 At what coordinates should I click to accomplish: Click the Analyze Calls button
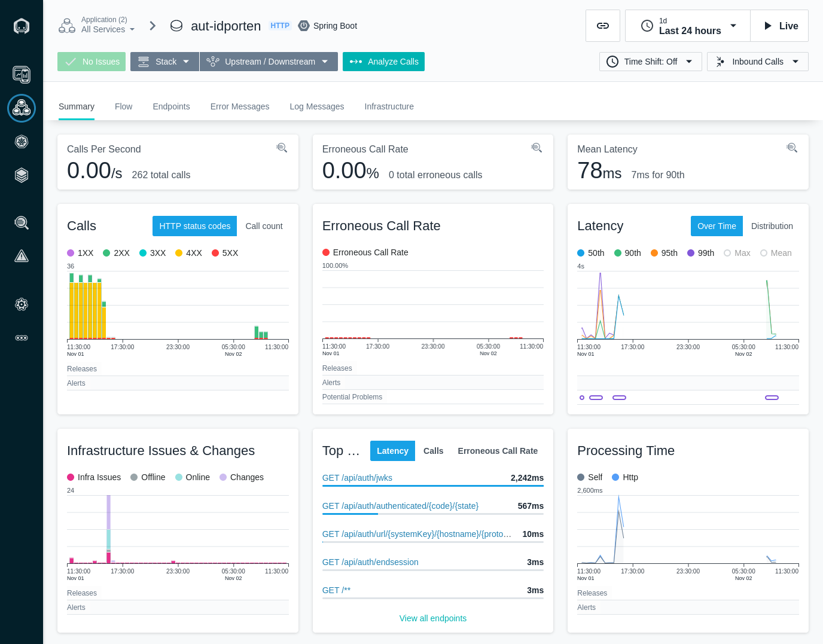coord(383,62)
